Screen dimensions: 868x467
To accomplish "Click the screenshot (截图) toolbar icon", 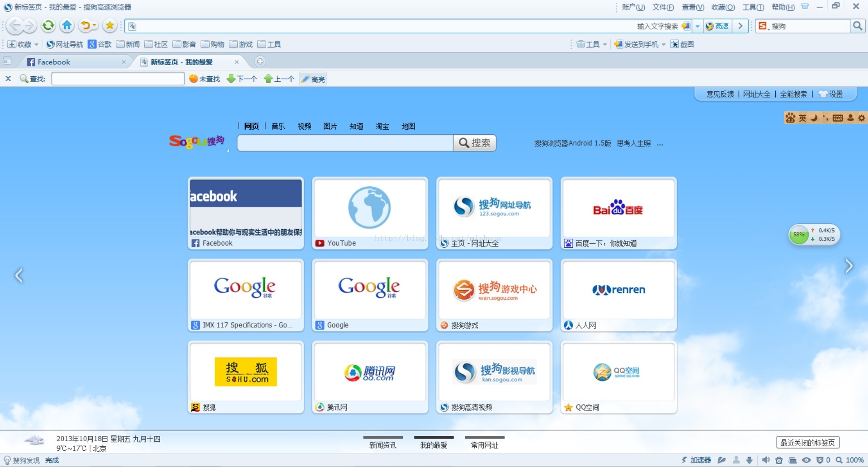I will pos(683,44).
